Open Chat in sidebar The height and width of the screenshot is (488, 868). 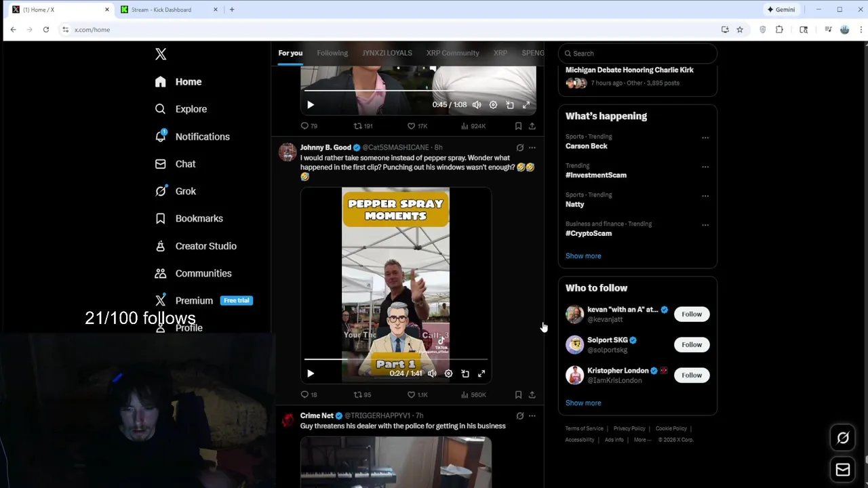[x=175, y=164]
